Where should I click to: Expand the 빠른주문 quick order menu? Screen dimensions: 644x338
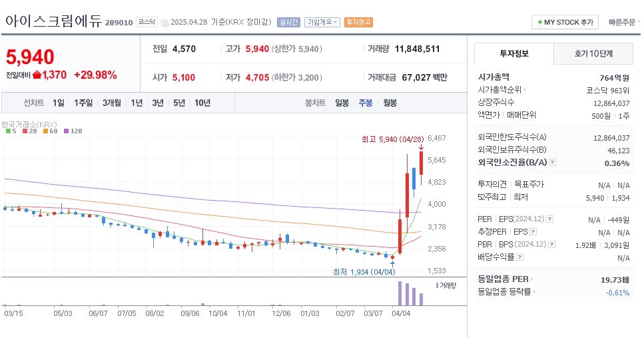[624, 22]
